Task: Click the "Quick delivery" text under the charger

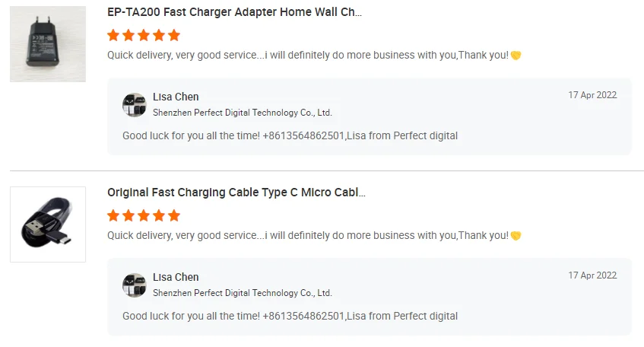Action: (307, 56)
